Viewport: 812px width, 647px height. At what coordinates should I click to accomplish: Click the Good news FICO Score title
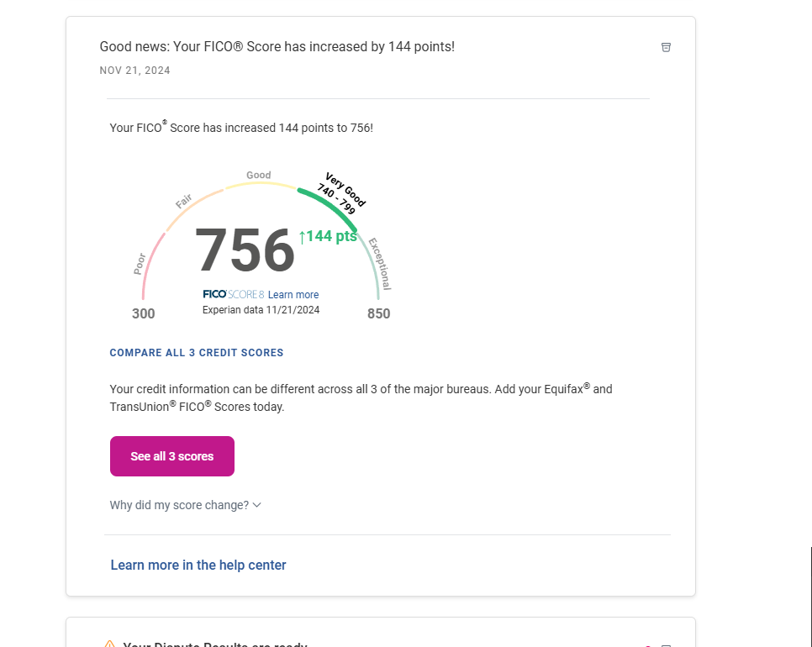[277, 47]
